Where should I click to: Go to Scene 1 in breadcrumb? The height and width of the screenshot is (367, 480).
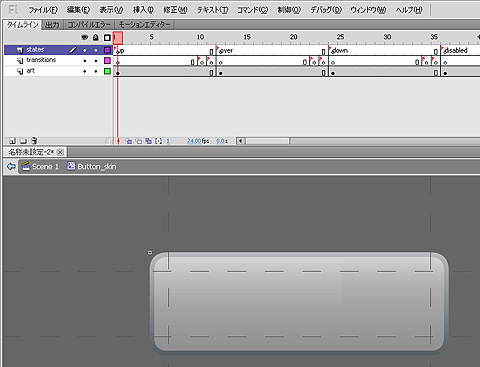click(40, 166)
